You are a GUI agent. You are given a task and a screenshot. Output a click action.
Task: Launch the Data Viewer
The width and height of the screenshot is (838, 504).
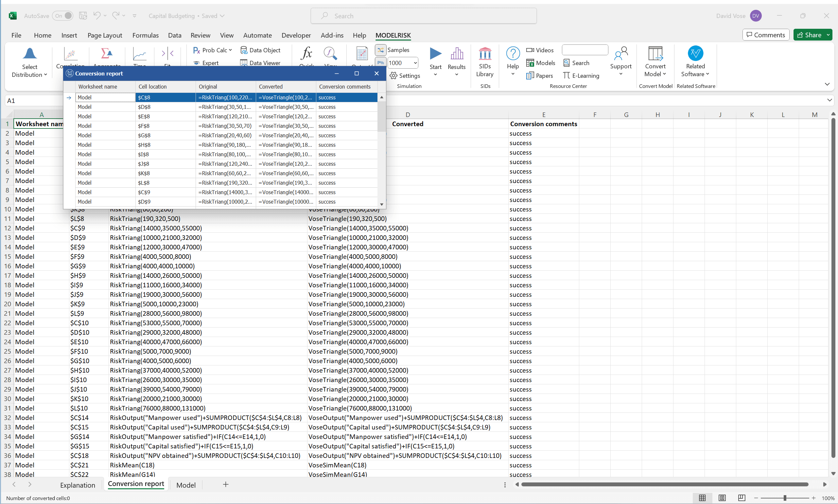point(261,63)
